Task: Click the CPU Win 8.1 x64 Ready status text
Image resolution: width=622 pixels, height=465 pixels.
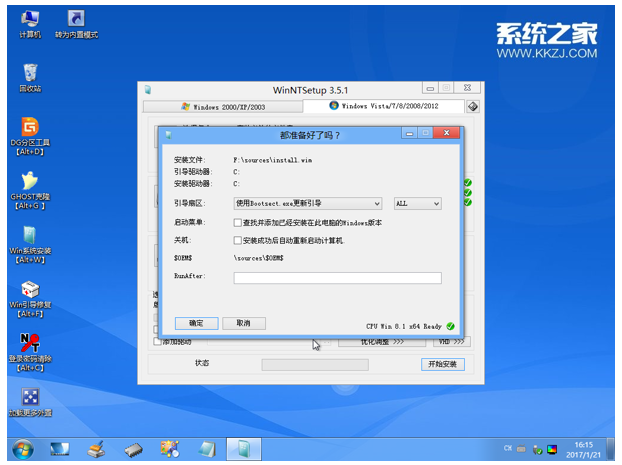Action: 404,327
